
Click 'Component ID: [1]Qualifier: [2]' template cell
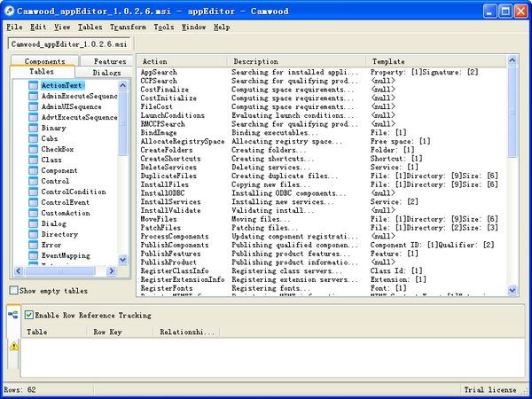[x=433, y=245]
